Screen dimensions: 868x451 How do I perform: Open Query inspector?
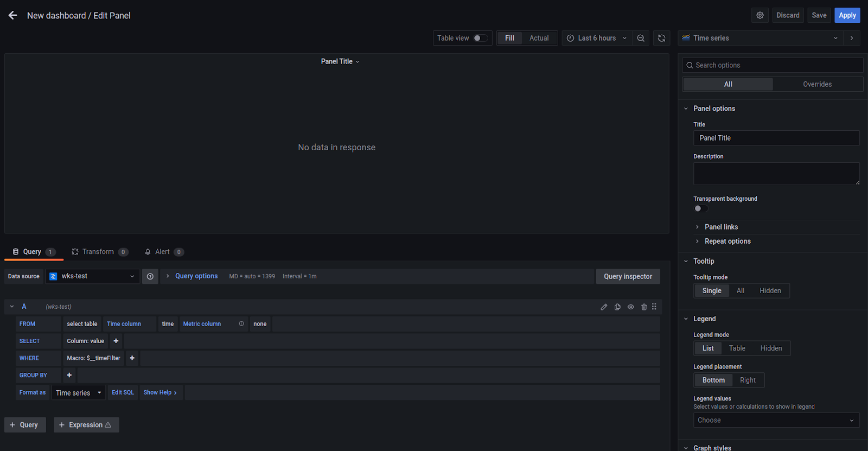(628, 276)
